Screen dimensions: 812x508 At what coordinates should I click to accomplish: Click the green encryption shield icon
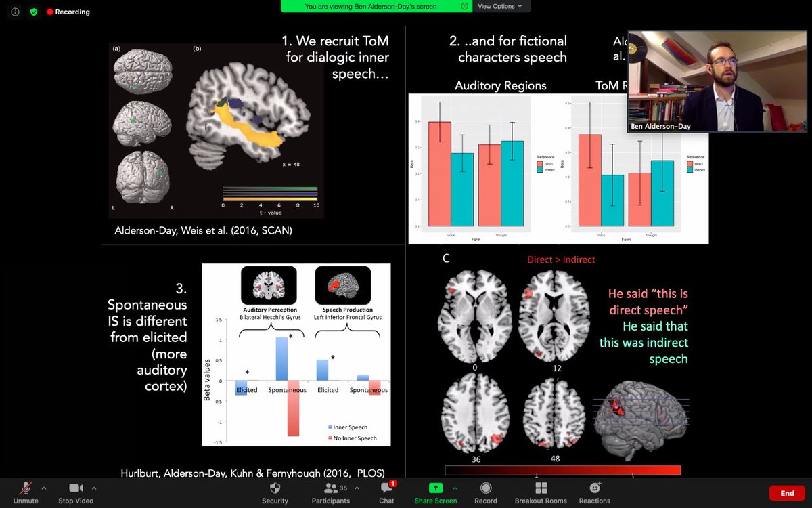[x=33, y=12]
